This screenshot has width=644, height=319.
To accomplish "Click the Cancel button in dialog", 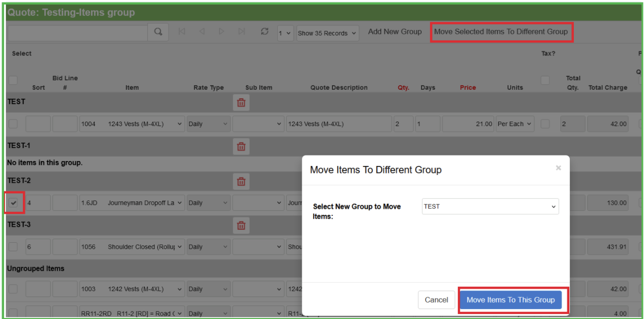I will coord(436,300).
